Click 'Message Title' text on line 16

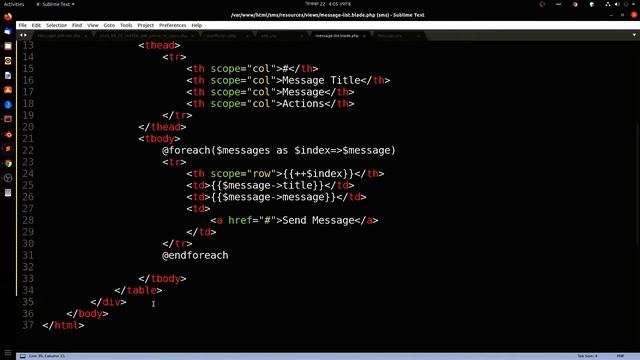pyautogui.click(x=321, y=80)
